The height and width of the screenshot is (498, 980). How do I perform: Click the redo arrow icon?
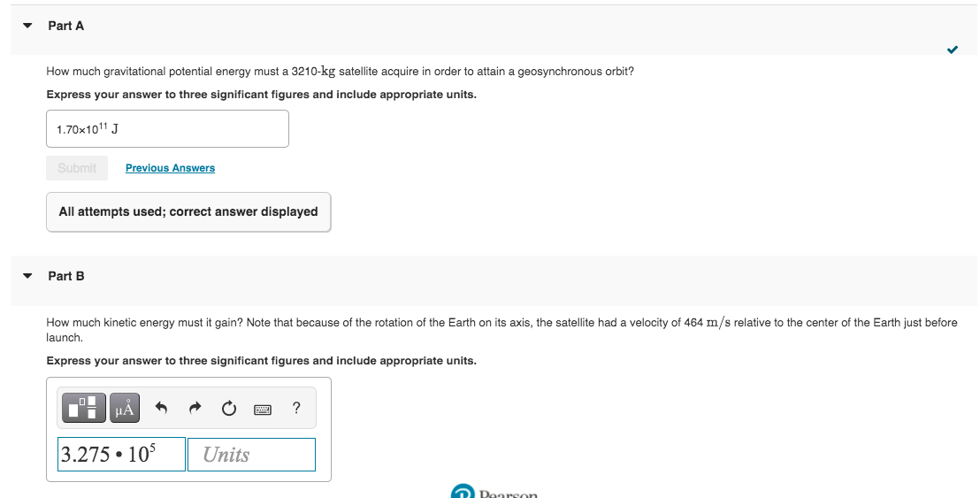pyautogui.click(x=195, y=408)
